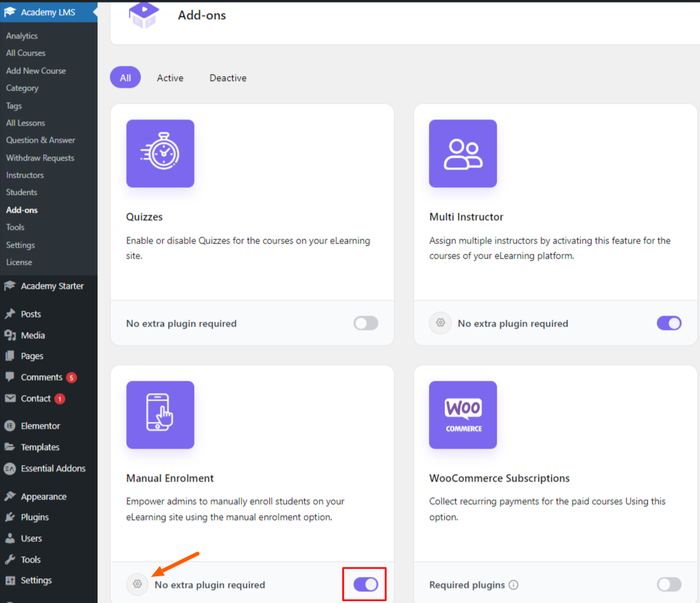
Task: Click the Posts pin icon
Action: tap(10, 314)
